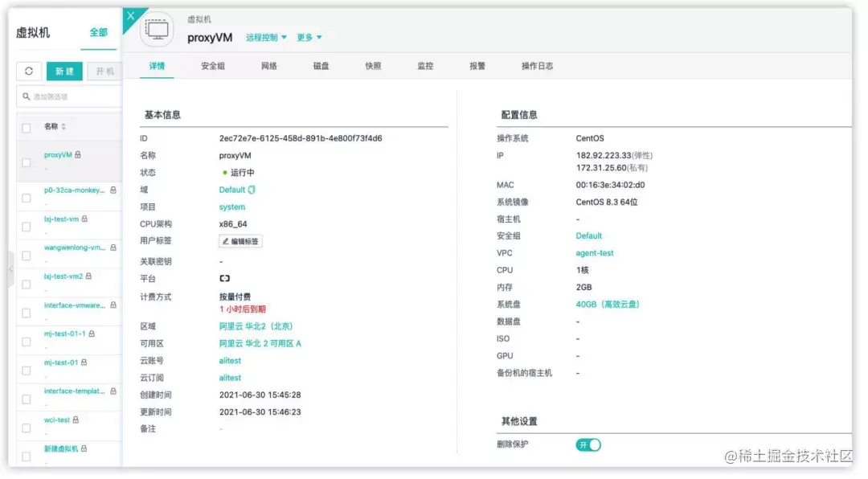
Task: Open the 监控 tab
Action: (x=425, y=68)
